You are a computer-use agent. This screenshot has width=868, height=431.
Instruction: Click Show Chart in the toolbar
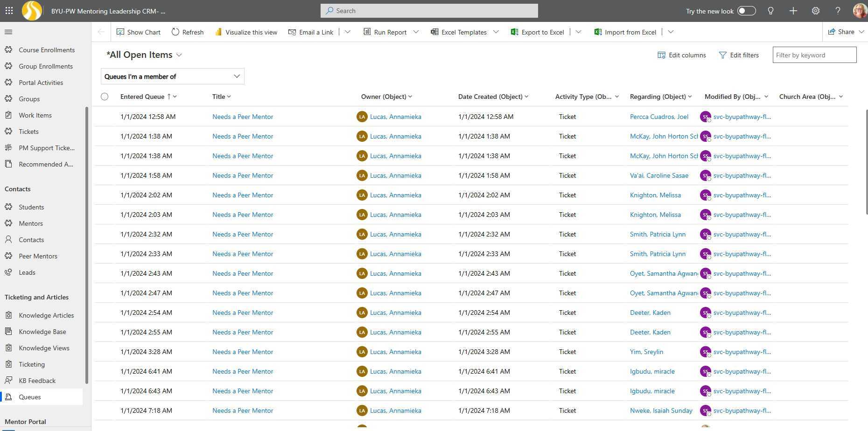pos(139,32)
